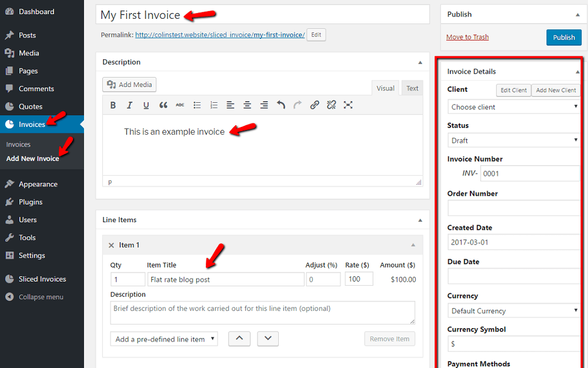Open the Choose client dropdown

point(513,107)
